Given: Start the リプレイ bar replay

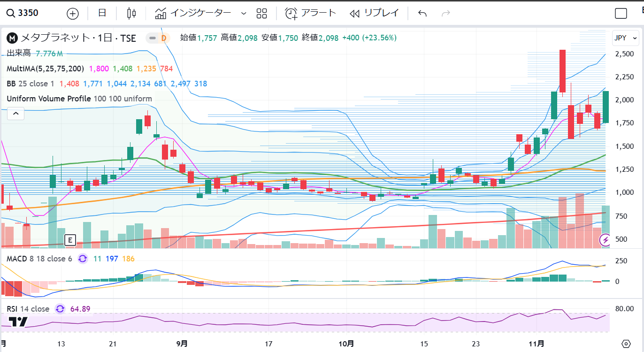Looking at the screenshot, I should (x=374, y=13).
